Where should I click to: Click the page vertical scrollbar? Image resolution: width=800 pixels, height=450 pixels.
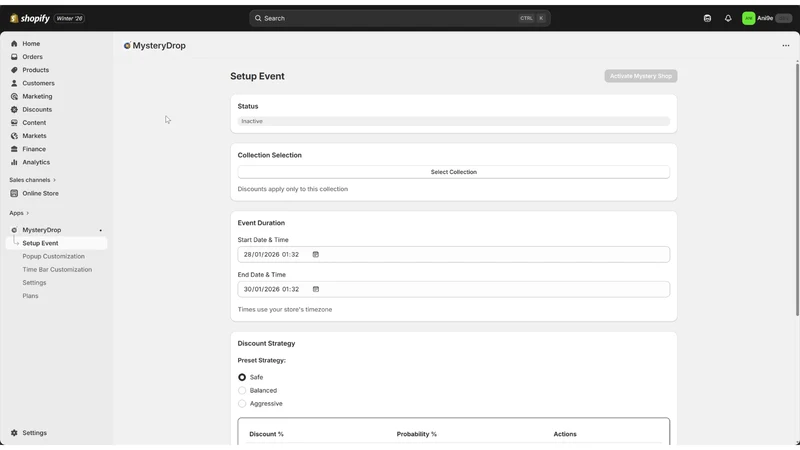[x=797, y=189]
